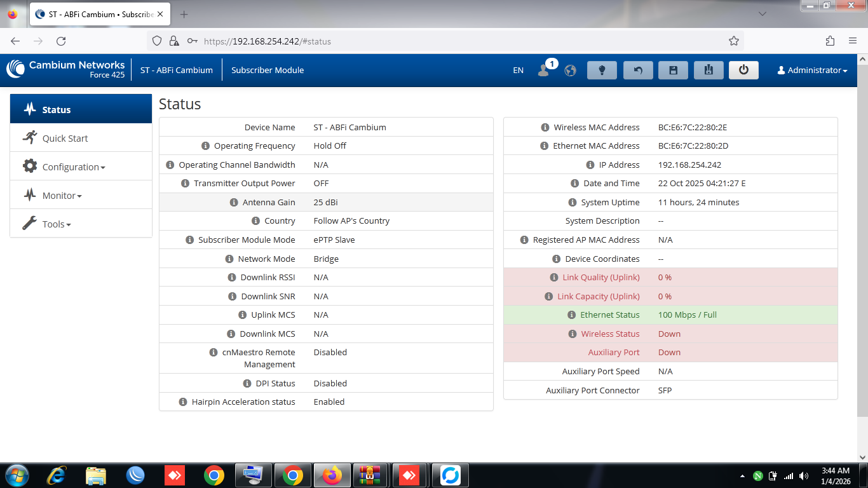Screen dimensions: 868x488
Task: Expand the Monitor menu in sidebar
Action: (62, 196)
